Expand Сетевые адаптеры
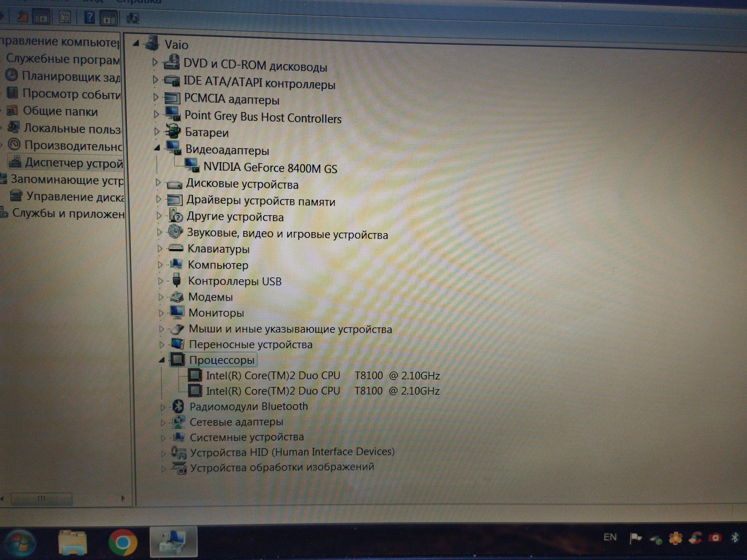The width and height of the screenshot is (747, 560). pos(163,422)
